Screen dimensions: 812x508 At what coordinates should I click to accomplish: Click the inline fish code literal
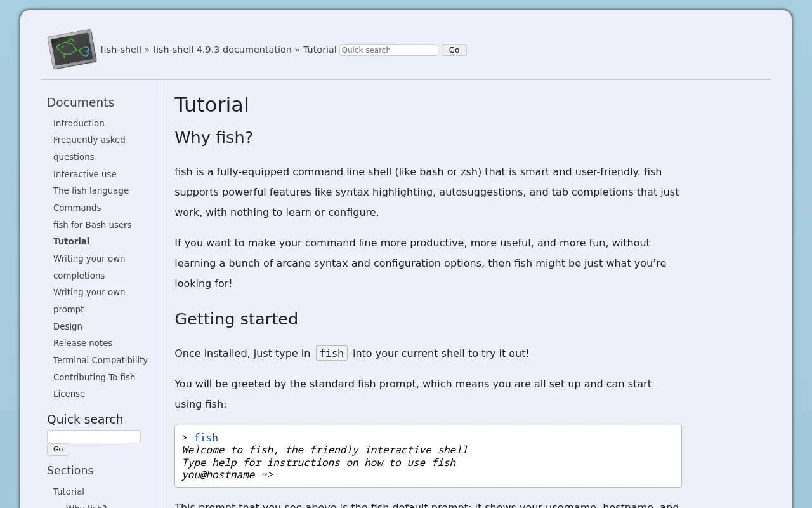[332, 353]
